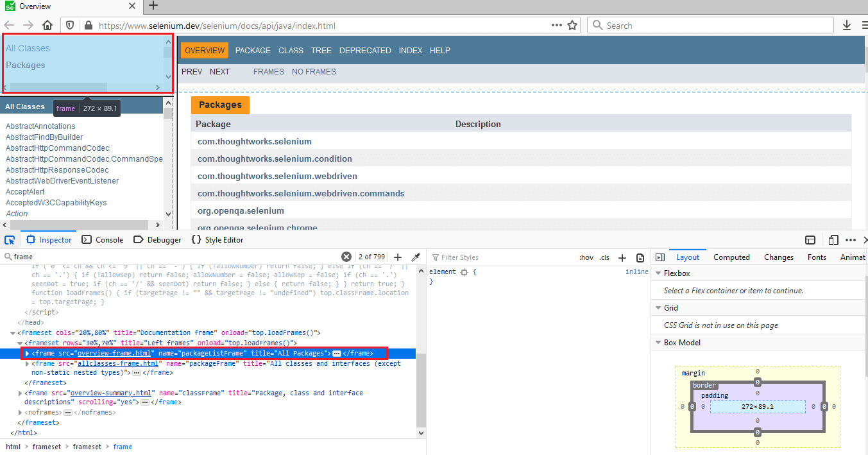868x455 pixels.
Task: Clear the markup search field with the X icon
Action: click(346, 256)
